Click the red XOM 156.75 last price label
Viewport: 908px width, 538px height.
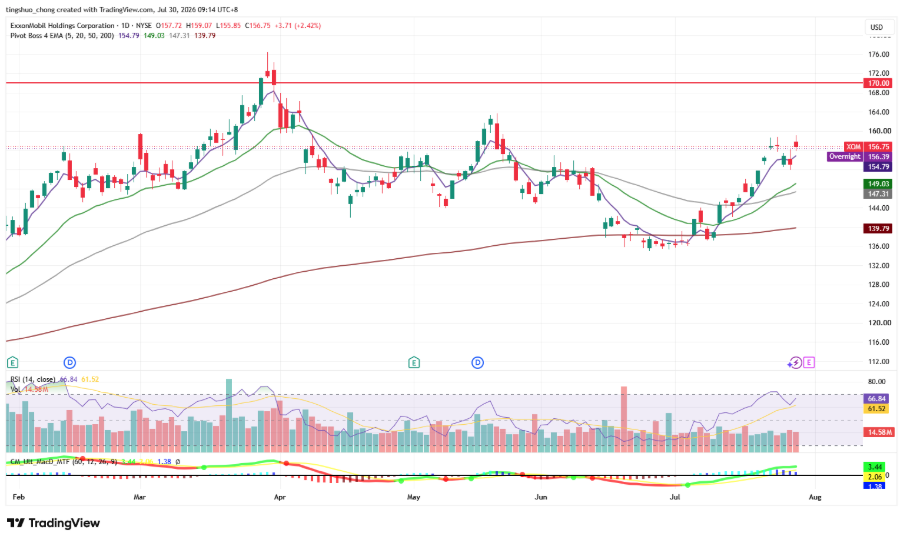coord(867,147)
